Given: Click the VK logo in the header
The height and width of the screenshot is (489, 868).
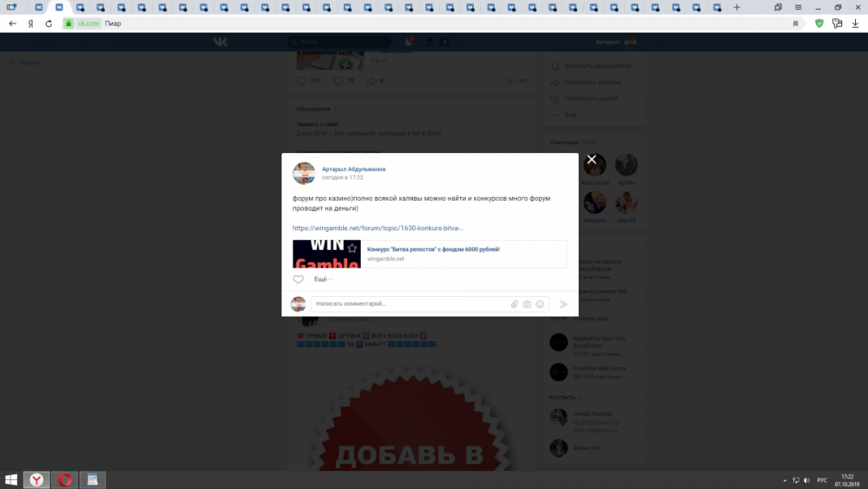Looking at the screenshot, I should click(220, 42).
